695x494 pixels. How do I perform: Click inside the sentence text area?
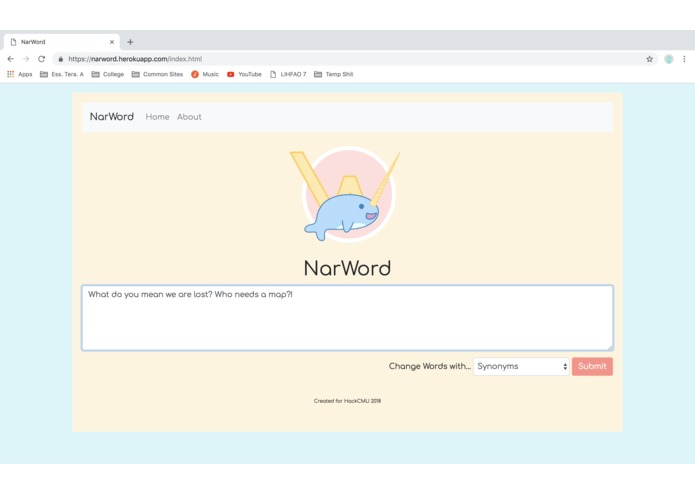348,318
